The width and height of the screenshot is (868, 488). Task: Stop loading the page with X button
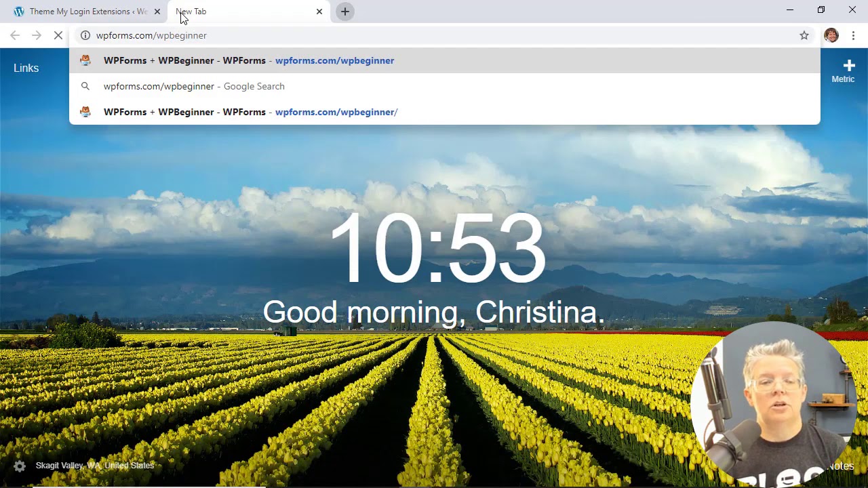(58, 35)
